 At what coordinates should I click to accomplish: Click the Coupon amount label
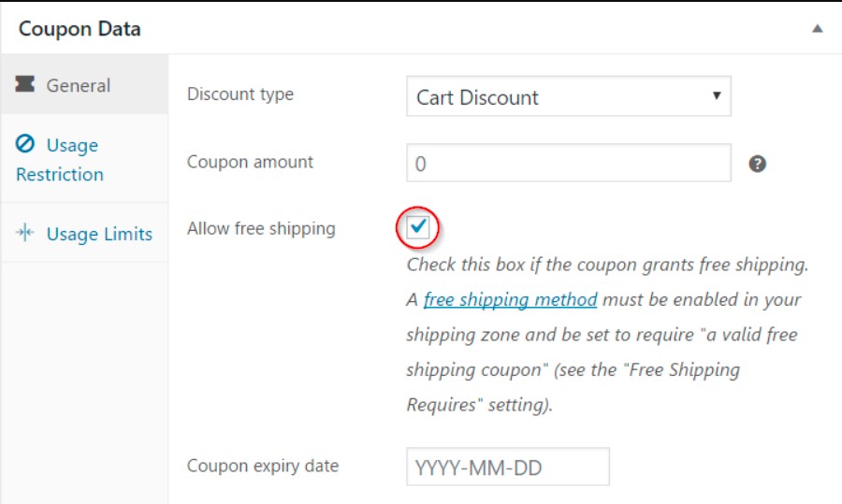(250, 162)
